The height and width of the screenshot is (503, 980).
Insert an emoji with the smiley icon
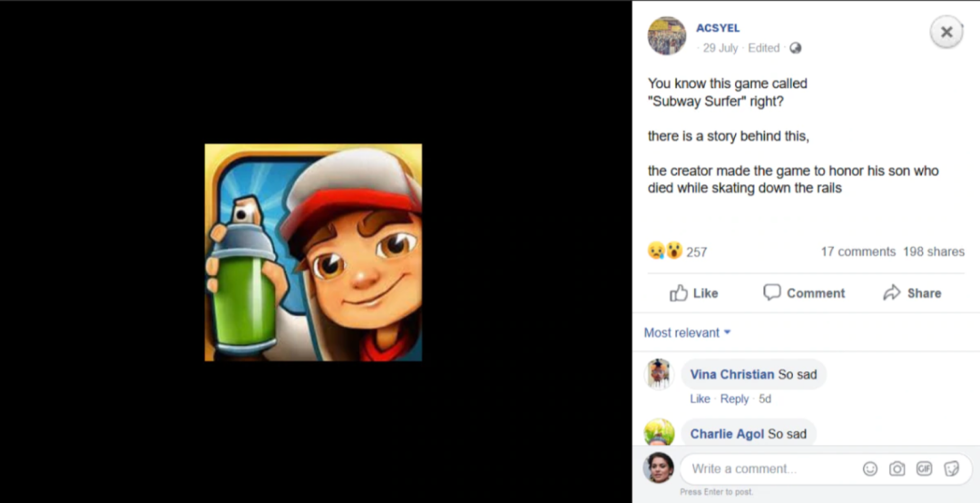(x=870, y=468)
